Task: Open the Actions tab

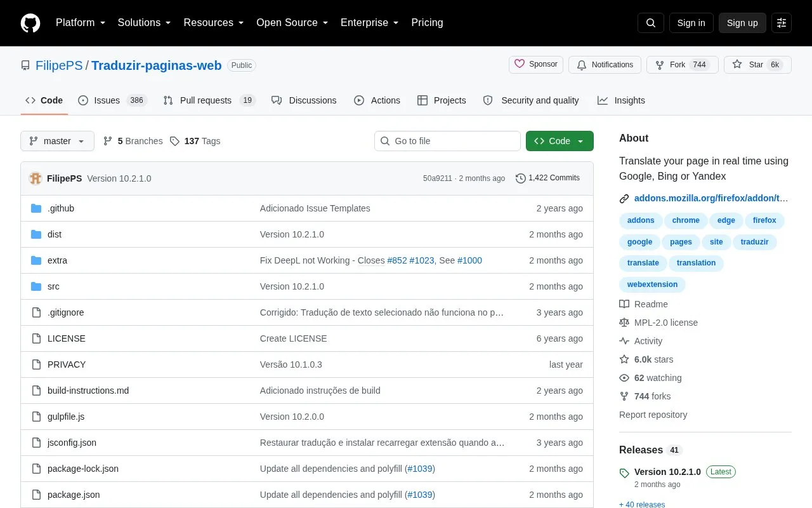Action: [x=377, y=100]
